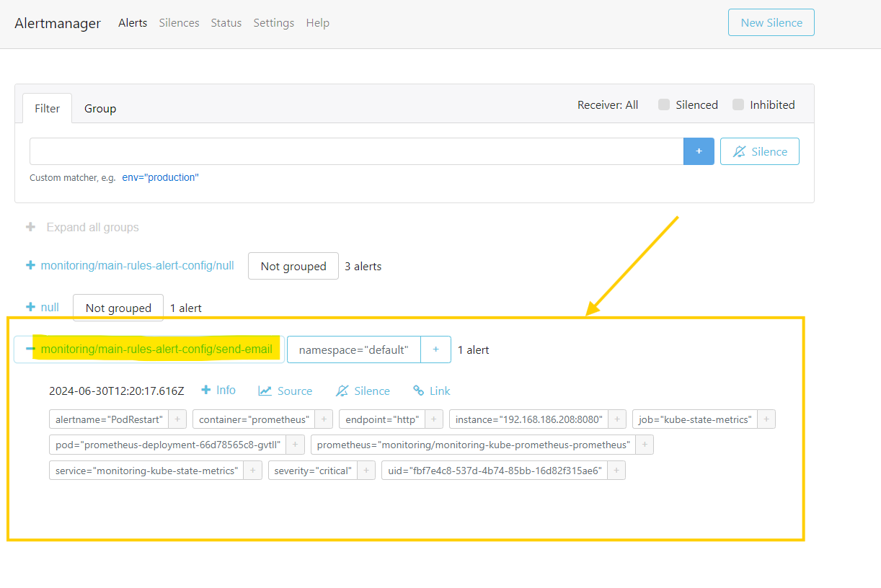The image size is (881, 588).
Task: Add pod label to filter via plus
Action: pyautogui.click(x=296, y=445)
